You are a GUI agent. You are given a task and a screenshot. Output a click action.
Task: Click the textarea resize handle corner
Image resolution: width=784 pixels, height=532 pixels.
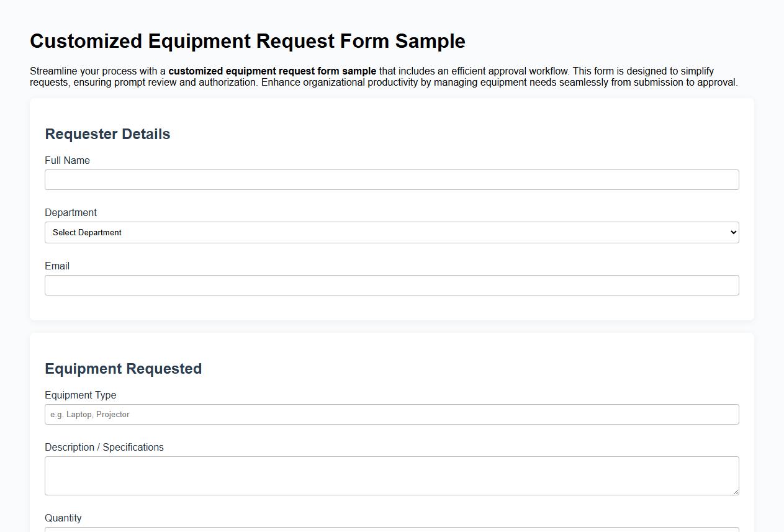[x=736, y=492]
